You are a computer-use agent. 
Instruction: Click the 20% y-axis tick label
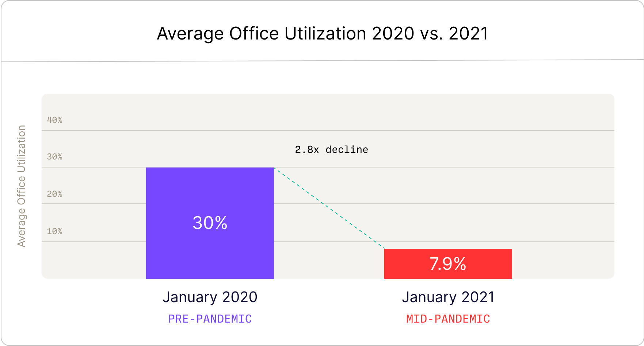coord(54,194)
